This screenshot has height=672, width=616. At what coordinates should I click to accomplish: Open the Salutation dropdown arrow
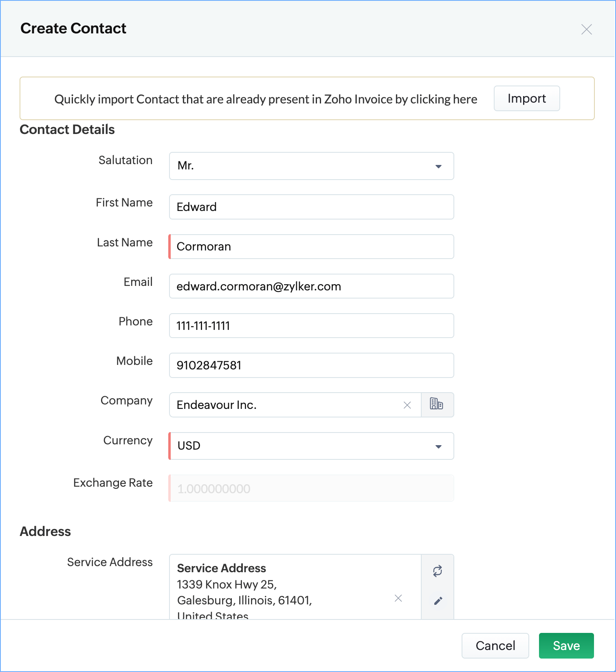[438, 166]
